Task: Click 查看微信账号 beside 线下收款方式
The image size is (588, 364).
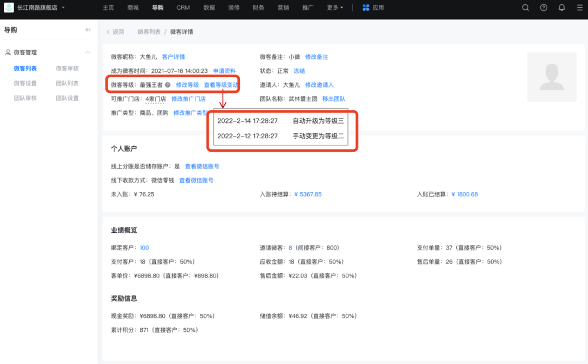Action: [x=196, y=180]
